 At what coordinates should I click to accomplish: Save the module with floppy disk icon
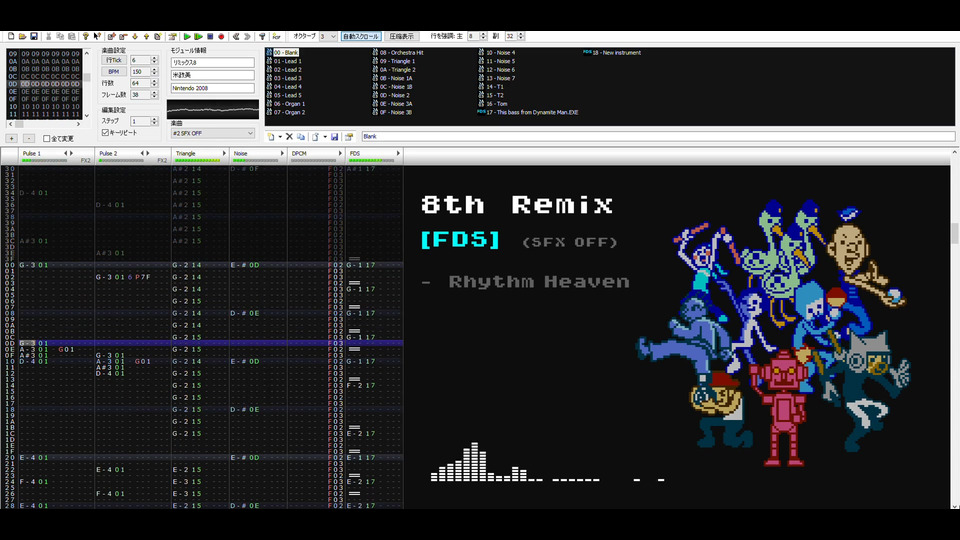click(34, 37)
